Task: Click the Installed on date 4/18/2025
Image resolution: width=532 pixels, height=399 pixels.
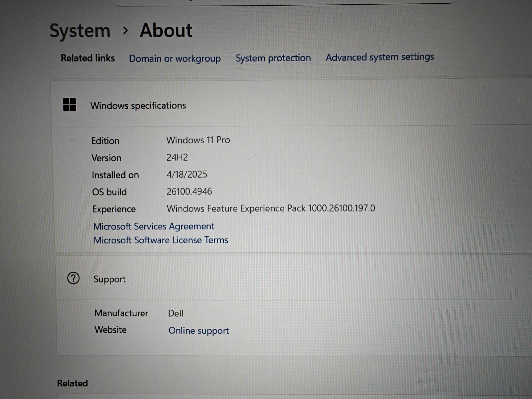Action: coord(187,174)
